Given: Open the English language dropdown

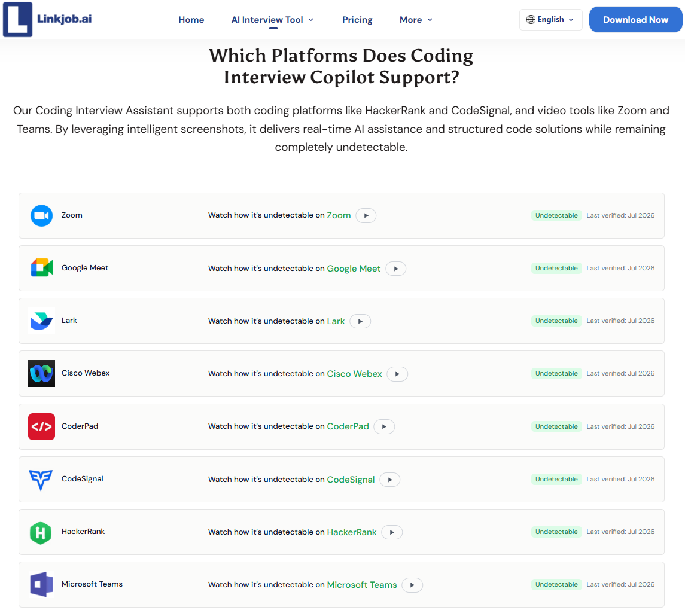Looking at the screenshot, I should click(551, 20).
